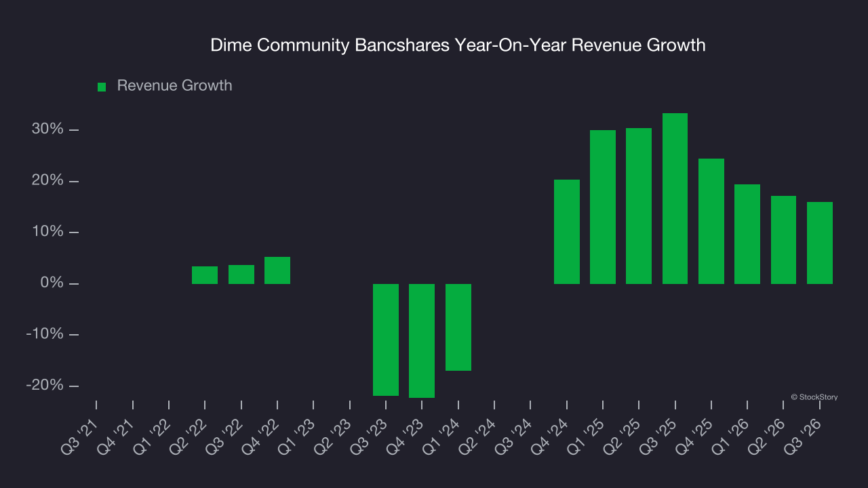Screen dimensions: 868x488
Task: Select the Q2 '25 revenue growth bar
Action: click(639, 206)
